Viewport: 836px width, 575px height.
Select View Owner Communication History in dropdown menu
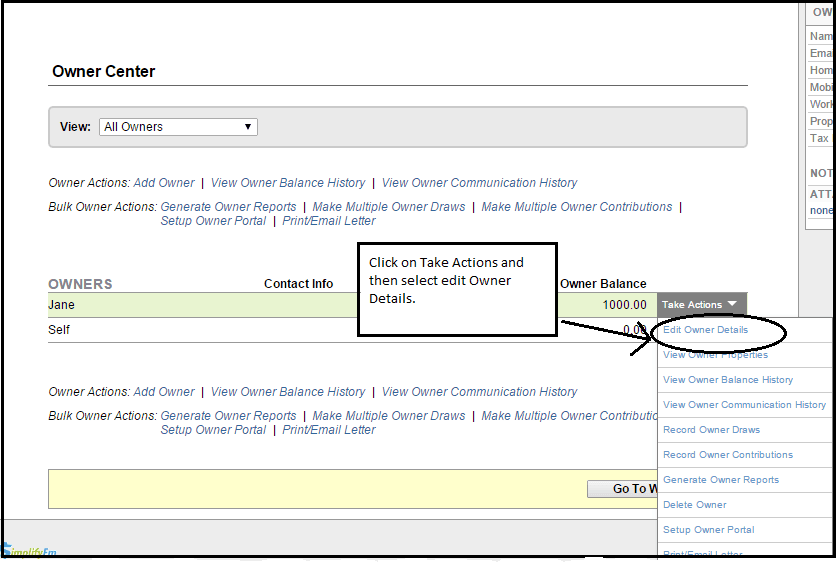pyautogui.click(x=744, y=405)
